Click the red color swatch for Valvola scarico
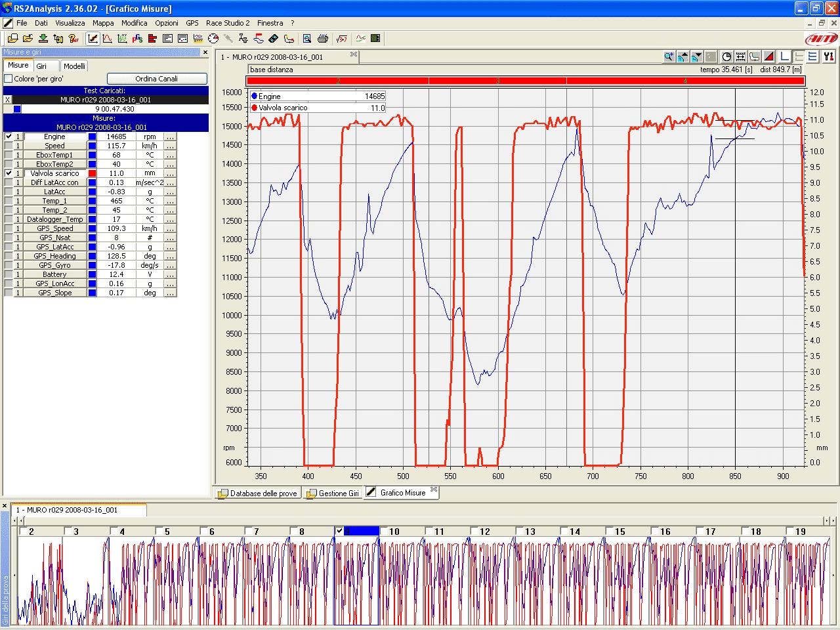 pos(93,173)
